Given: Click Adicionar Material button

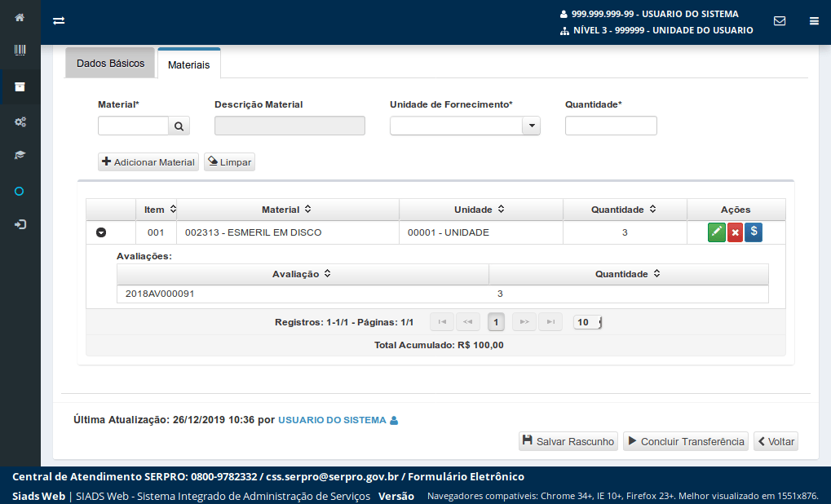Looking at the screenshot, I should (148, 162).
